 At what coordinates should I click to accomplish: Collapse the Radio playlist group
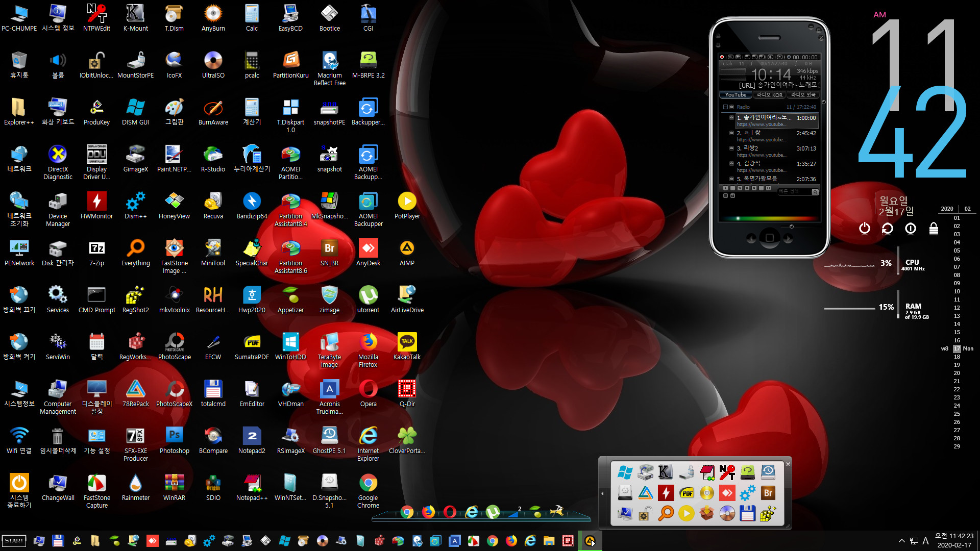point(725,107)
